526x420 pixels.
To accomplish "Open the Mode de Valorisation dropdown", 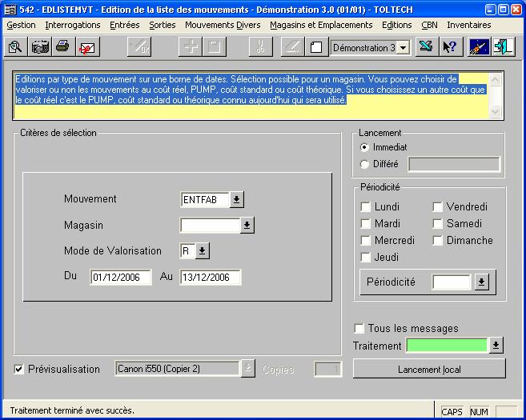I will (202, 251).
